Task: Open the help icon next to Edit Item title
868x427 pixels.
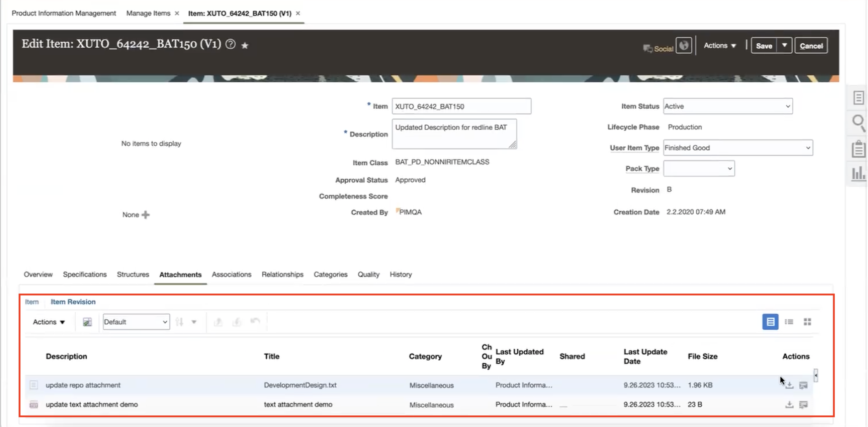Action: click(x=230, y=44)
